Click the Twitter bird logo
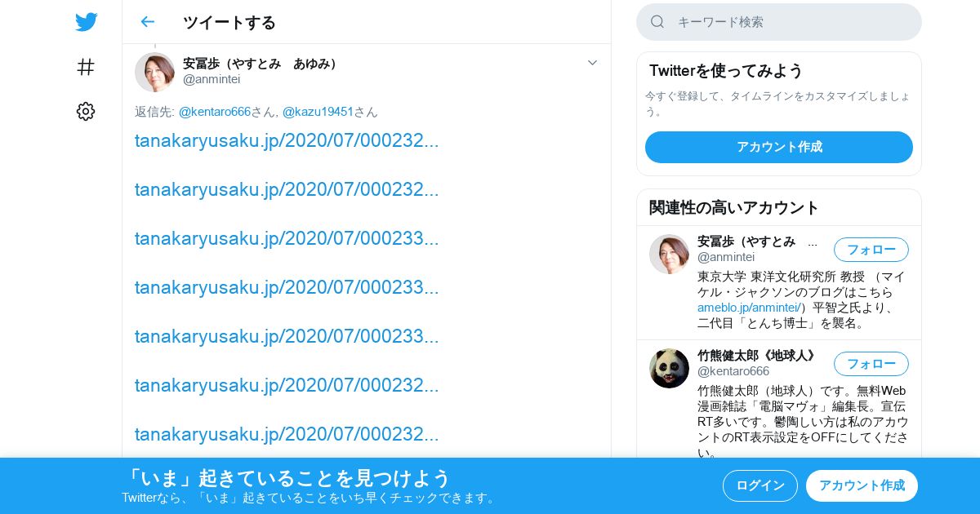The height and width of the screenshot is (514, 980). click(86, 22)
